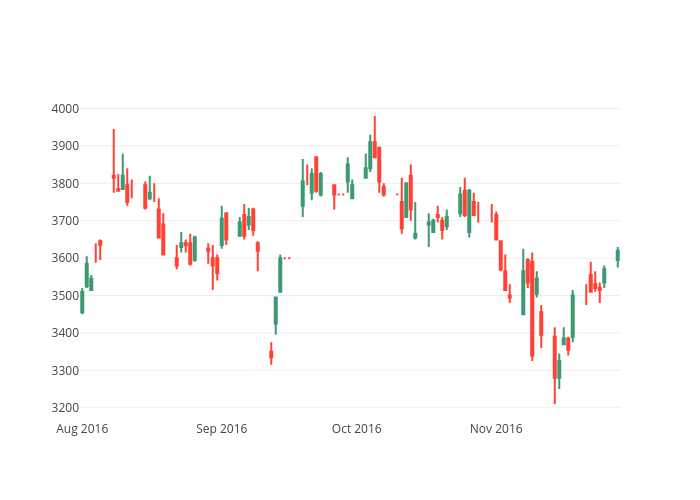Click the tall green candle rising to 3600 in mid-September

(x=280, y=275)
